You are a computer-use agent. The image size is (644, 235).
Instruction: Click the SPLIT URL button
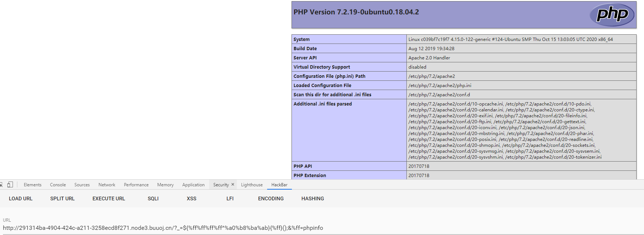point(62,198)
